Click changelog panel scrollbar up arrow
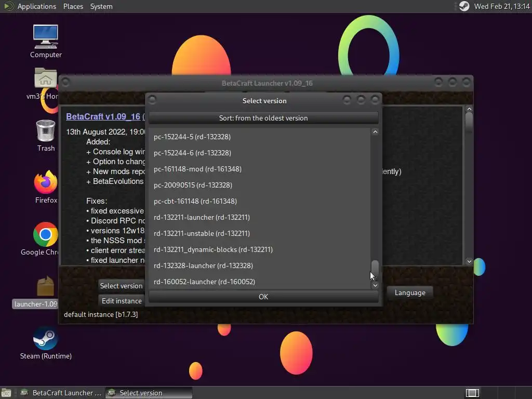The width and height of the screenshot is (532, 399). click(x=469, y=109)
